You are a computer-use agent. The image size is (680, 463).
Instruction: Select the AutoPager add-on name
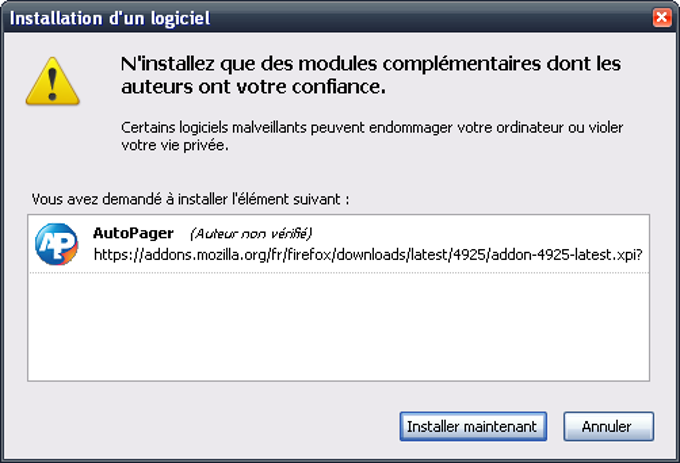point(133,233)
